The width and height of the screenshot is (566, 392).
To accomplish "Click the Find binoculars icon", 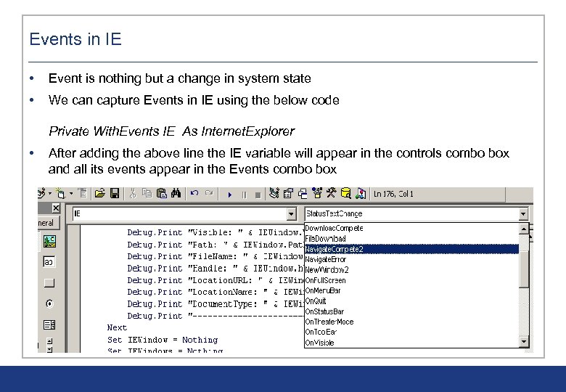I will pyautogui.click(x=176, y=194).
